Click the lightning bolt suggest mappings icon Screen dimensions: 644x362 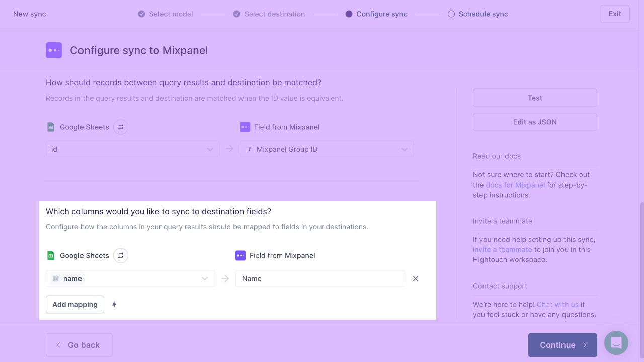[114, 304]
